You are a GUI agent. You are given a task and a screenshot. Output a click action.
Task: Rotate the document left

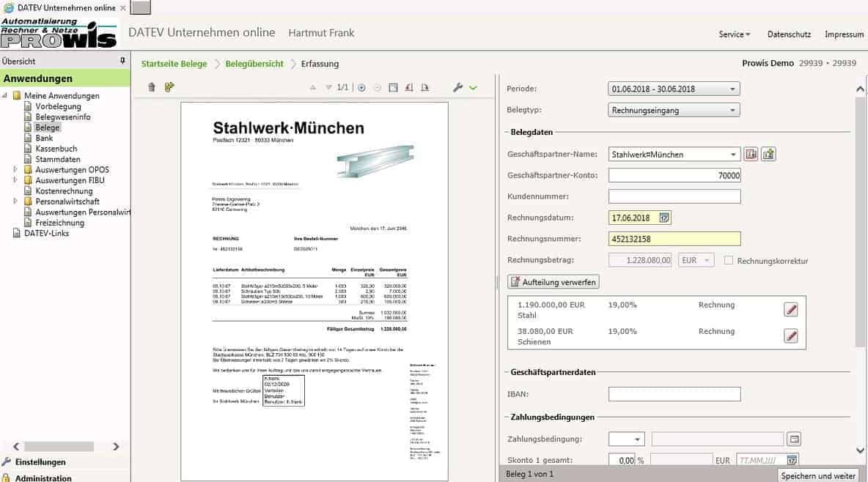click(x=409, y=87)
